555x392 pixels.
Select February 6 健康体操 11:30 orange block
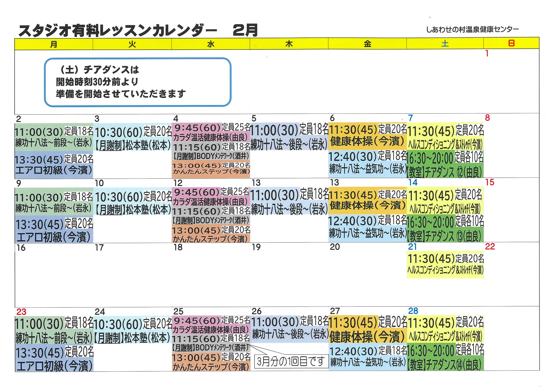367,136
